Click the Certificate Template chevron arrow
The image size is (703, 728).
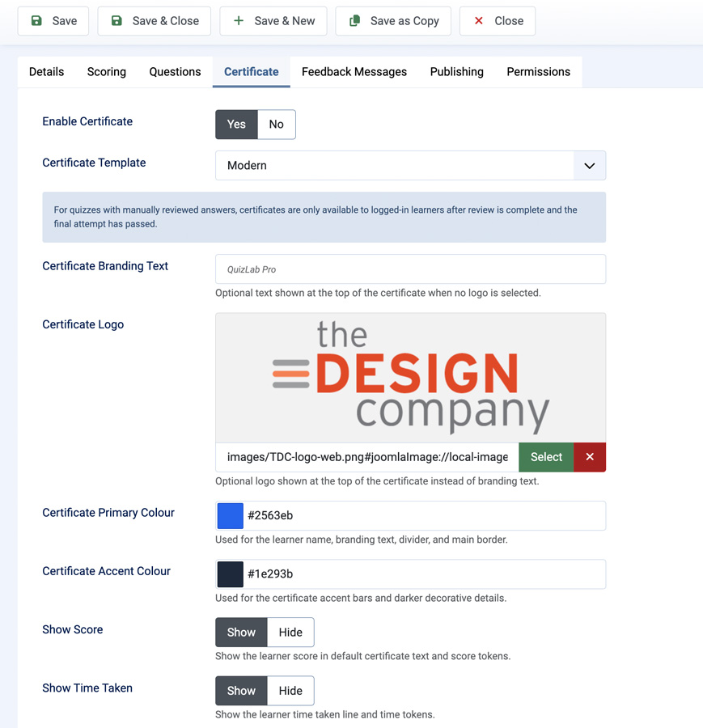tap(590, 166)
